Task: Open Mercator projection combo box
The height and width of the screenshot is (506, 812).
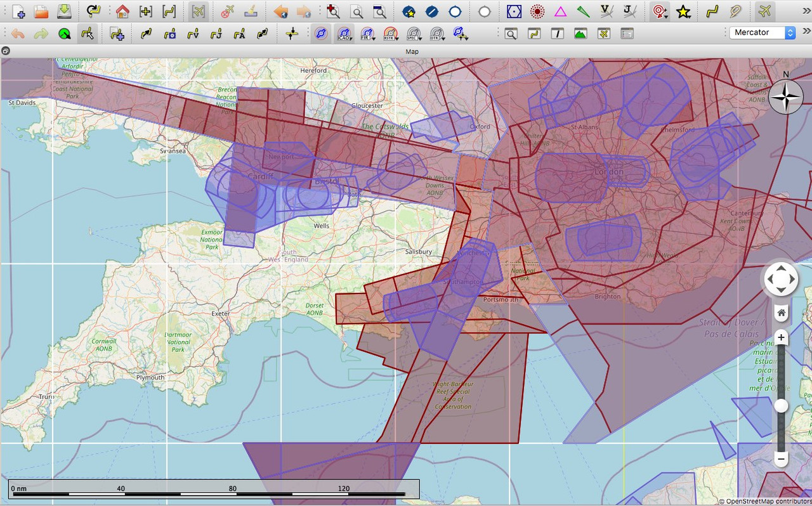Action: click(762, 32)
